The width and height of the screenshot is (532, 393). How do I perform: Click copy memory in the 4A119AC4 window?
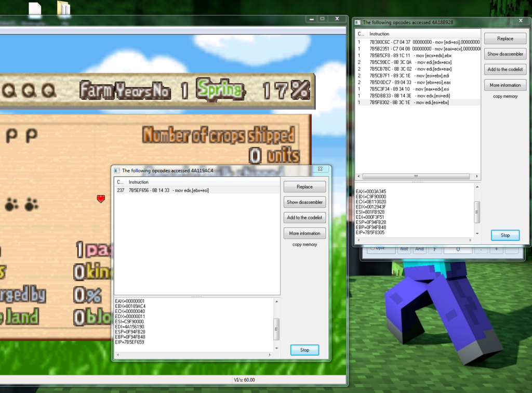click(x=304, y=244)
